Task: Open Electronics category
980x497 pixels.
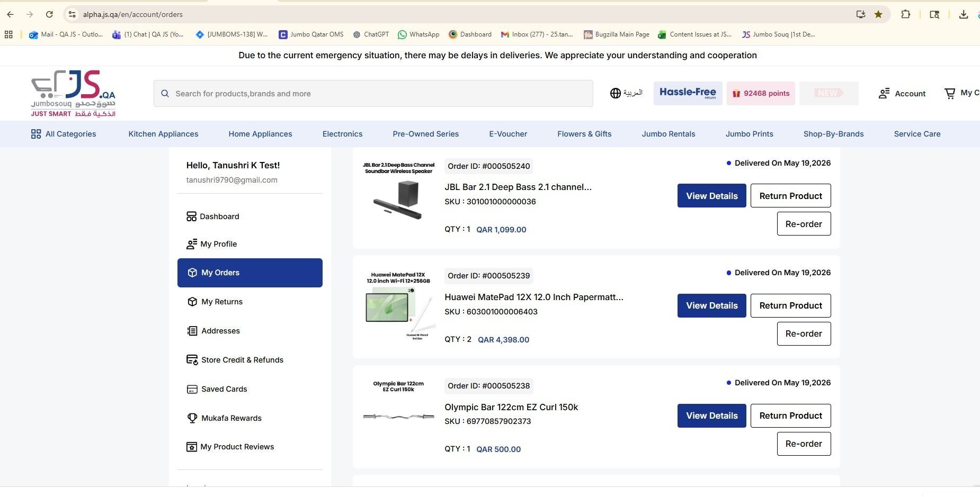Action: click(342, 134)
